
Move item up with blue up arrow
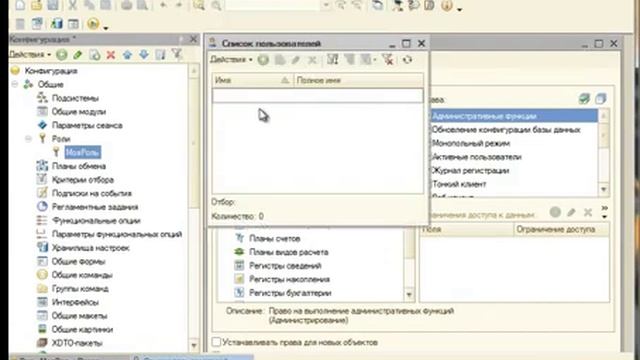127,54
